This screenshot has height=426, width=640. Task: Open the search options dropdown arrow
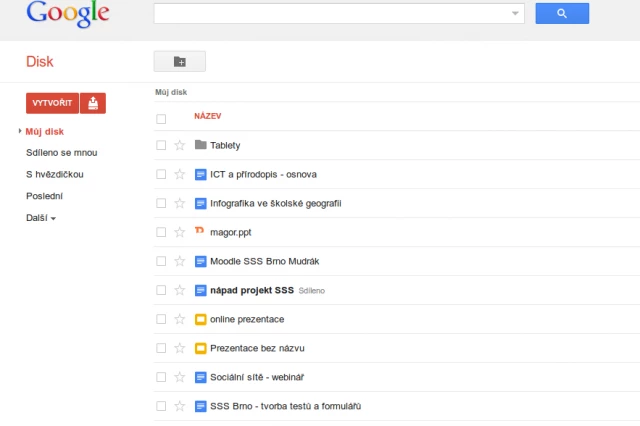pyautogui.click(x=515, y=13)
